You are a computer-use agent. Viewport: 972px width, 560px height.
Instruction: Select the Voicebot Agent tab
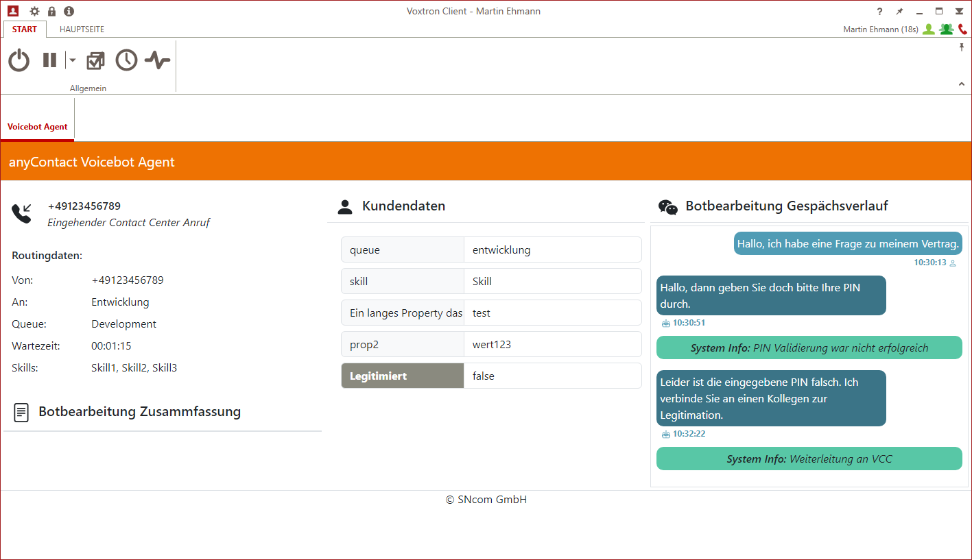coord(38,127)
